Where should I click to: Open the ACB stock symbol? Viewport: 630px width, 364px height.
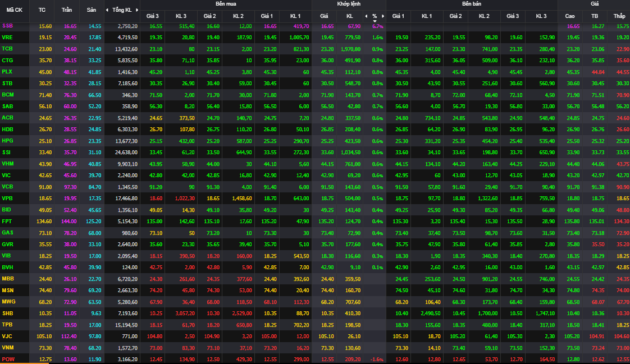(x=7, y=118)
